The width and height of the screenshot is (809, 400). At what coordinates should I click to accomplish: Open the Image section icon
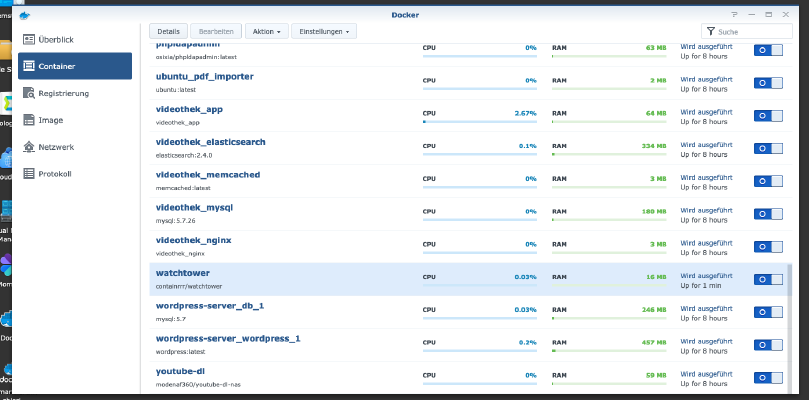[29, 120]
